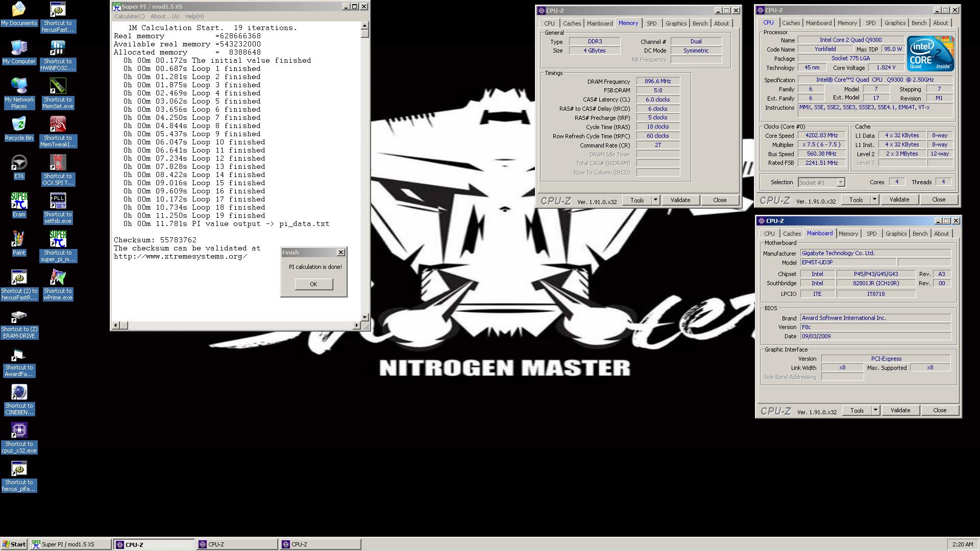
Task: Open Paint desktop icon
Action: tap(19, 243)
